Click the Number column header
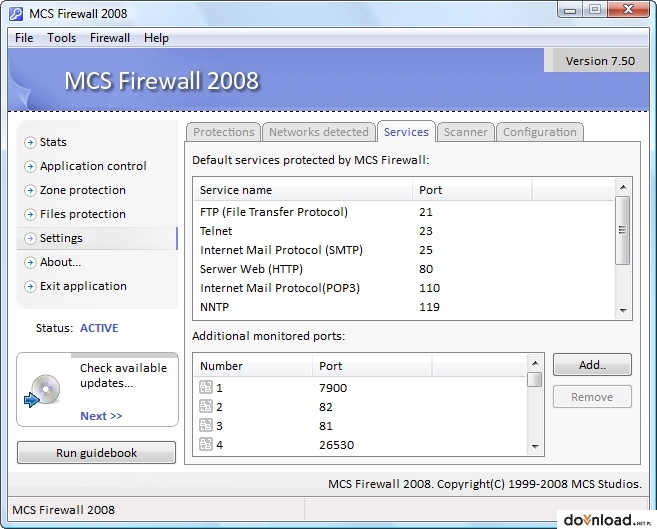The height and width of the screenshot is (529, 657). point(253,366)
